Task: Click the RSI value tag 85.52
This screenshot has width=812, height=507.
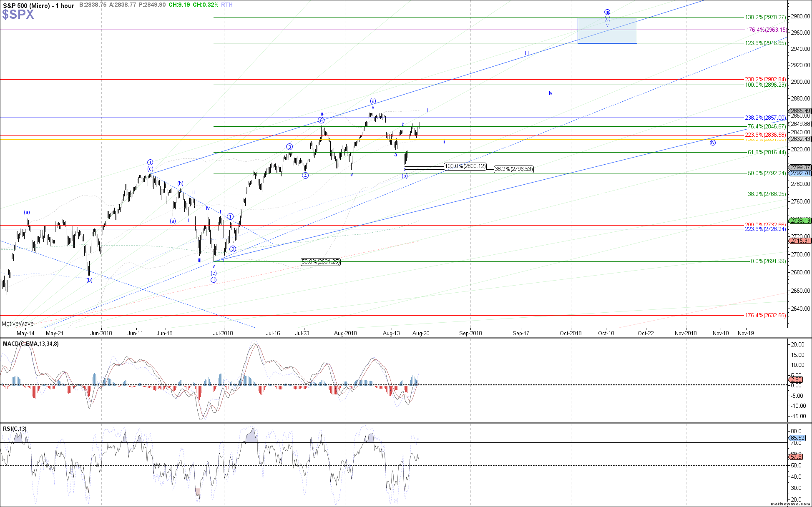Action: 797,438
